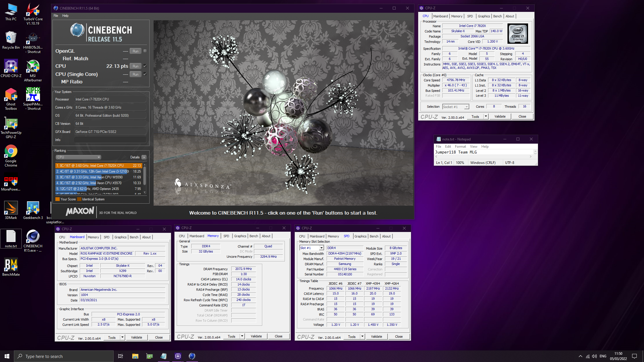Close the SPD CPU-Z window via Close button
This screenshot has height=362, width=644.
(399, 337)
